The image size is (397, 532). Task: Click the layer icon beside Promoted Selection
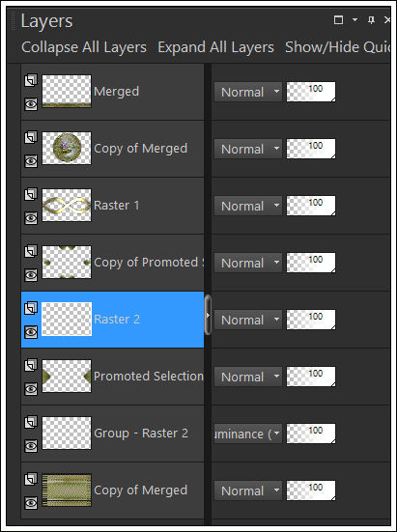31,366
